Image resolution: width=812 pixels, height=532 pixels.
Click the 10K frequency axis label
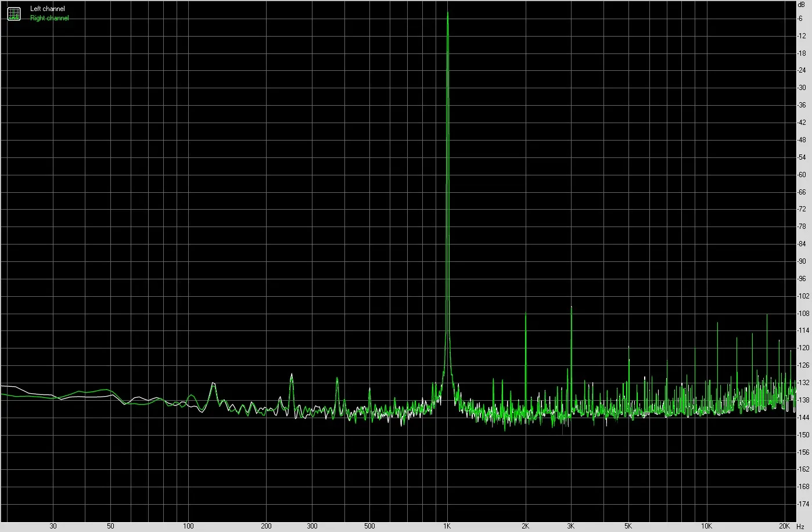point(706,526)
